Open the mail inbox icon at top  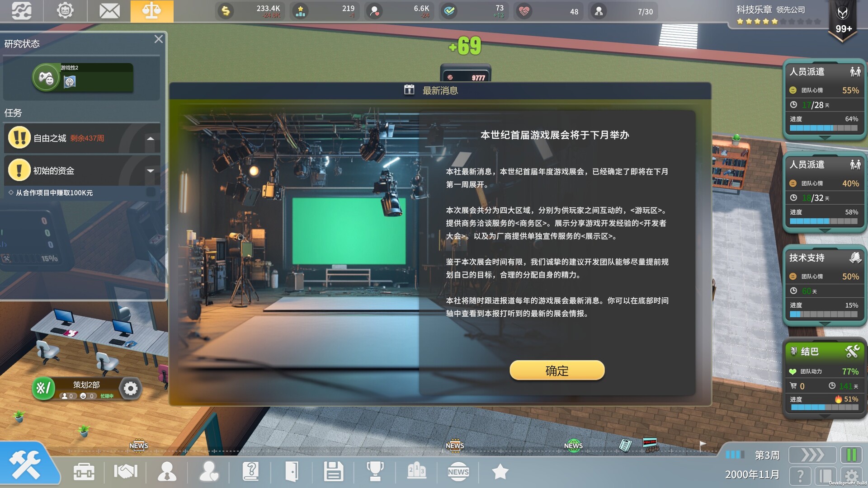[x=108, y=11]
